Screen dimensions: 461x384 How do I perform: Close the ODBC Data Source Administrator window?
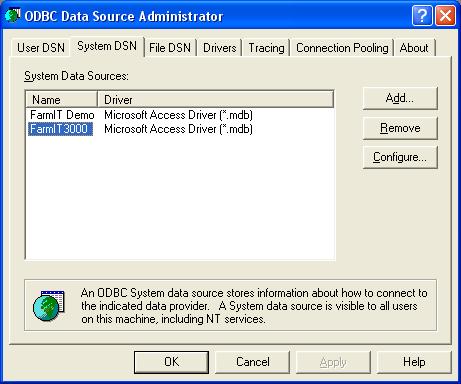(x=445, y=15)
